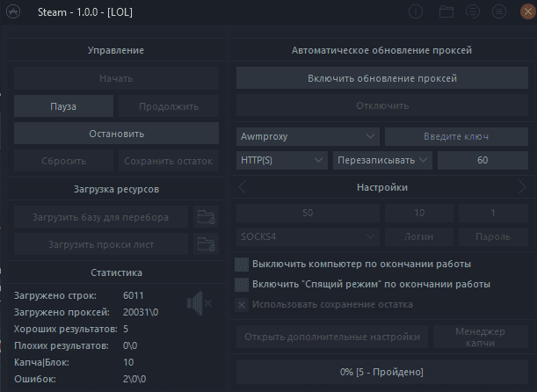This screenshot has height=392, width=537.
Task: Click Включить обновление проксей button
Action: 381,78
